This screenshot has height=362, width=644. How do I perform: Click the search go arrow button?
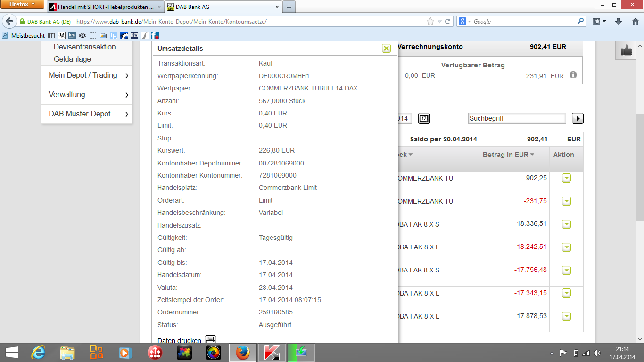point(578,118)
